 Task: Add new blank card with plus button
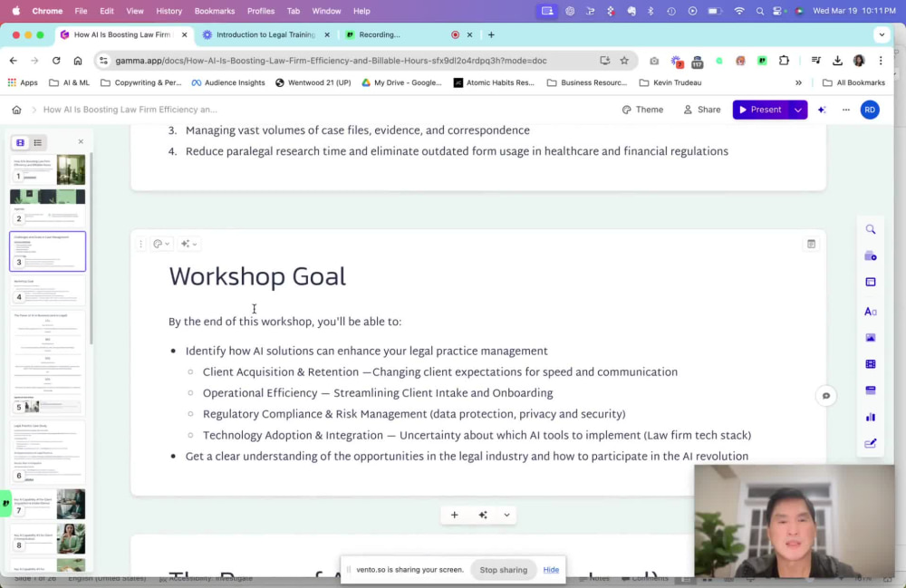(454, 515)
